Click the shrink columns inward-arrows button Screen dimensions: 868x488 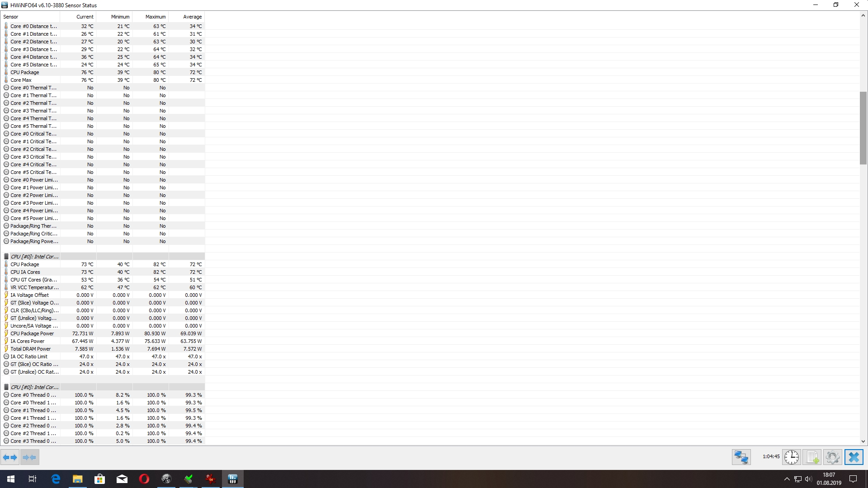click(29, 457)
